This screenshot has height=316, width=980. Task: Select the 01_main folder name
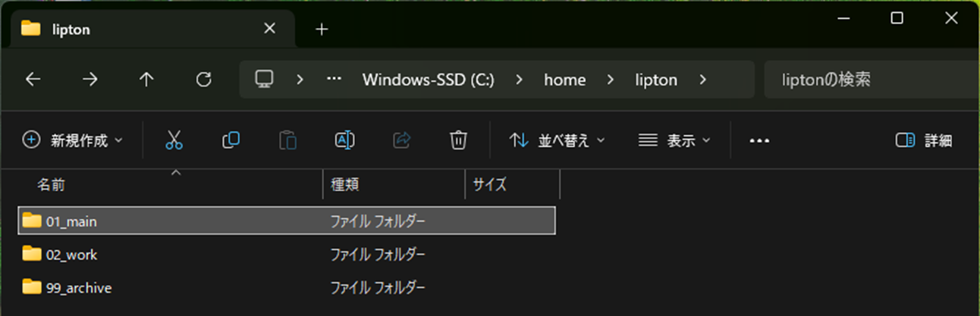pos(71,221)
